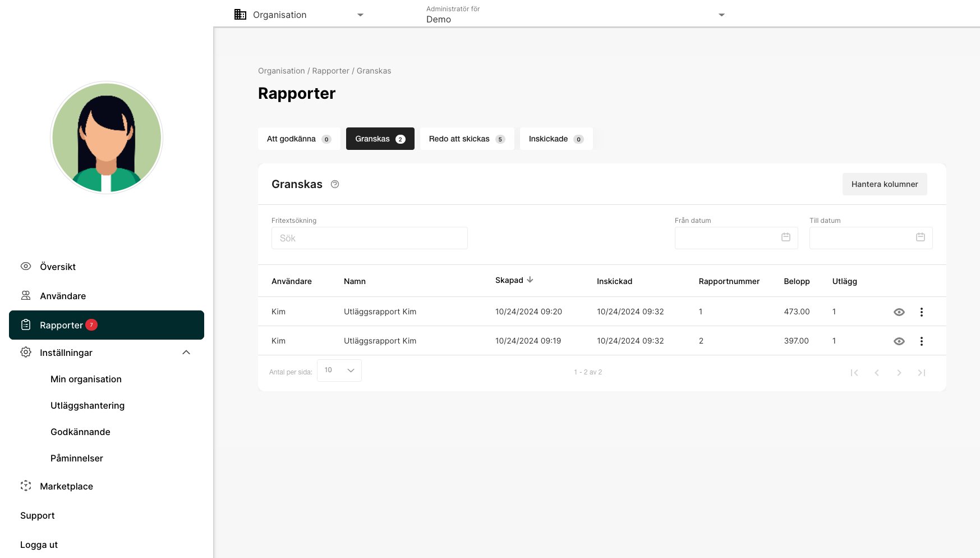
Task: View report with amount 473.00 via eye icon
Action: (x=899, y=312)
